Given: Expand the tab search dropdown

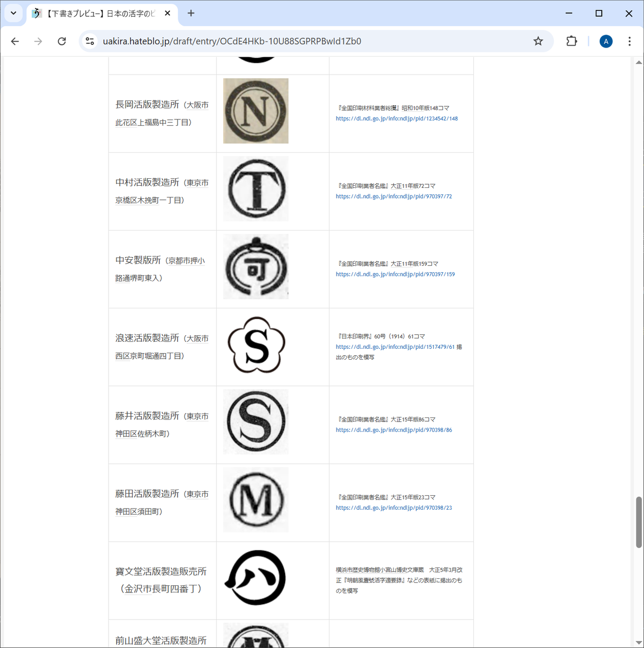Looking at the screenshot, I should 14,13.
